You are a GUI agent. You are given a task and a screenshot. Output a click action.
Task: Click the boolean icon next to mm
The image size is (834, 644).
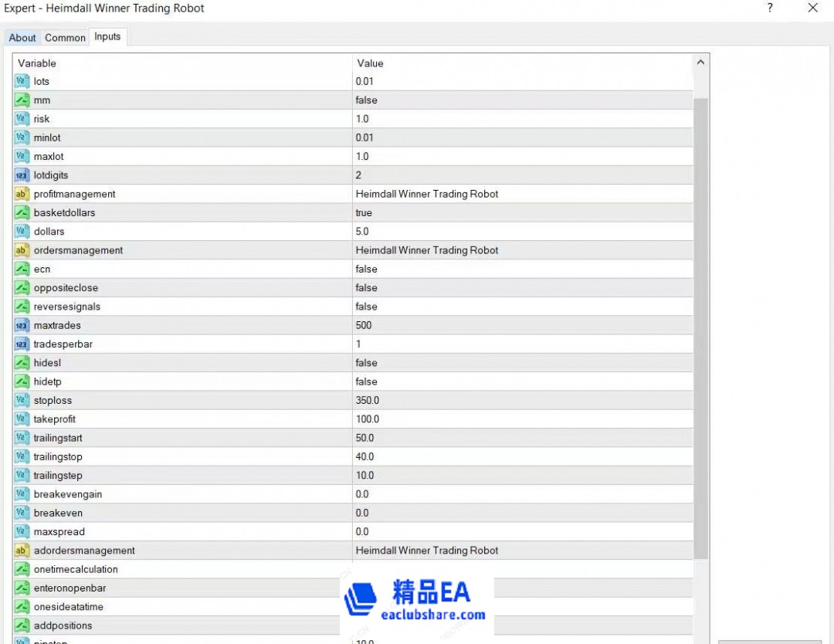coord(22,100)
